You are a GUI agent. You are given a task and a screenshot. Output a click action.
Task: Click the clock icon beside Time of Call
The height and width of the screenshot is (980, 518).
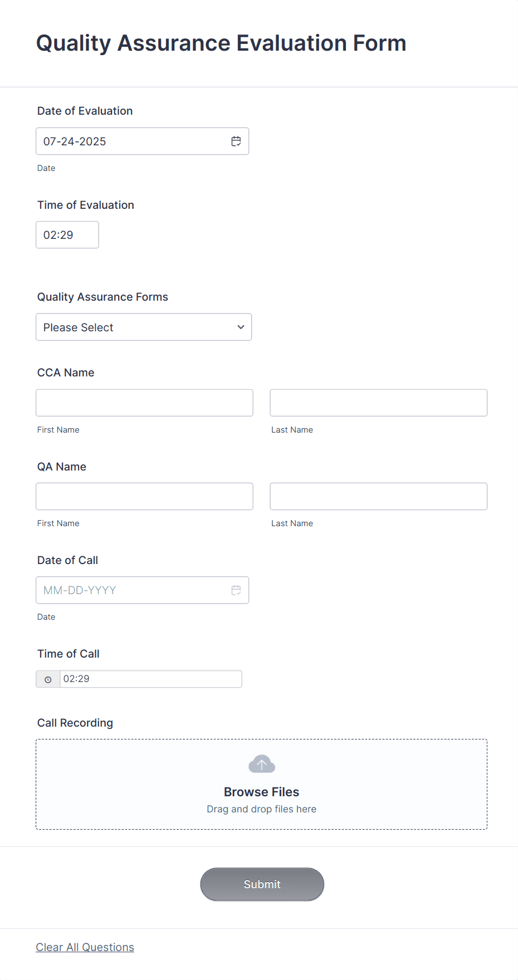pos(48,679)
